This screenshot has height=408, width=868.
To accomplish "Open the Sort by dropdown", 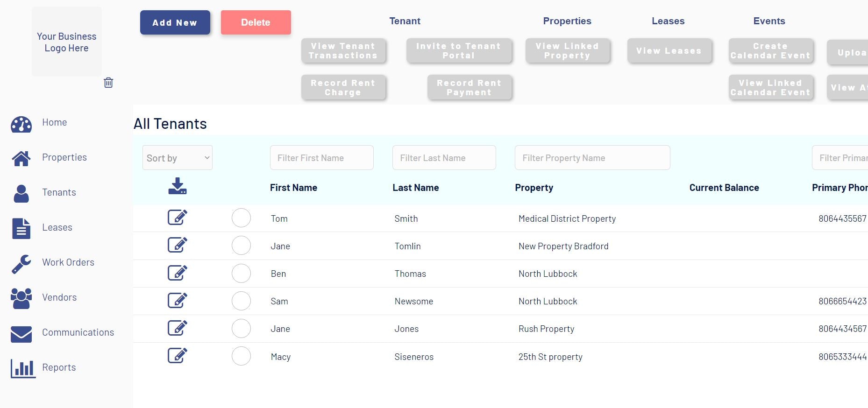I will [178, 158].
